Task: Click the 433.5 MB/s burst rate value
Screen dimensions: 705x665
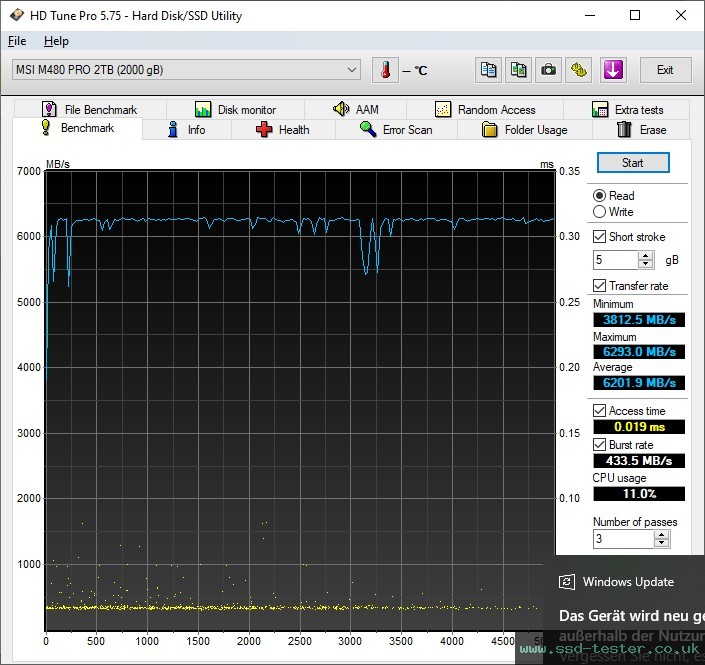Action: point(639,461)
